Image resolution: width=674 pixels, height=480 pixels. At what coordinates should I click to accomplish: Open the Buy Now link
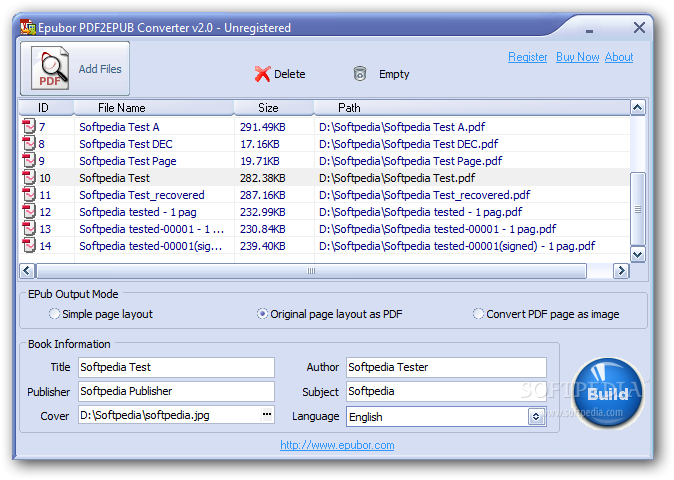(577, 57)
